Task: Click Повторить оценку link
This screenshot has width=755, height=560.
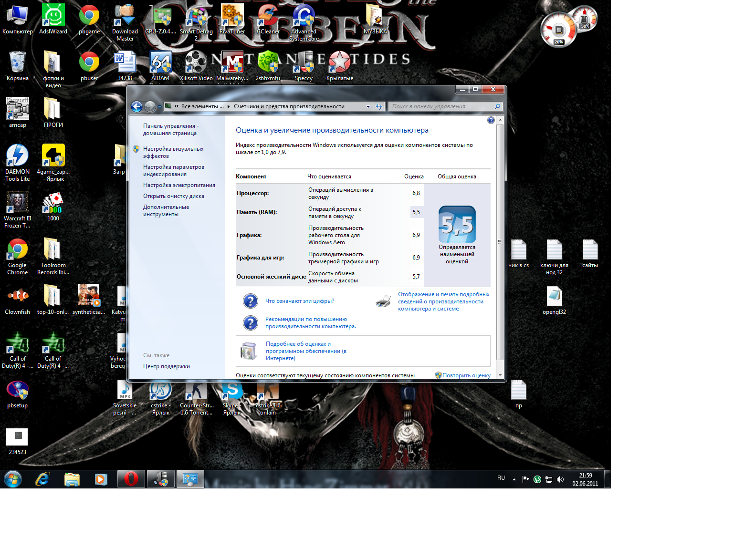Action: [466, 375]
